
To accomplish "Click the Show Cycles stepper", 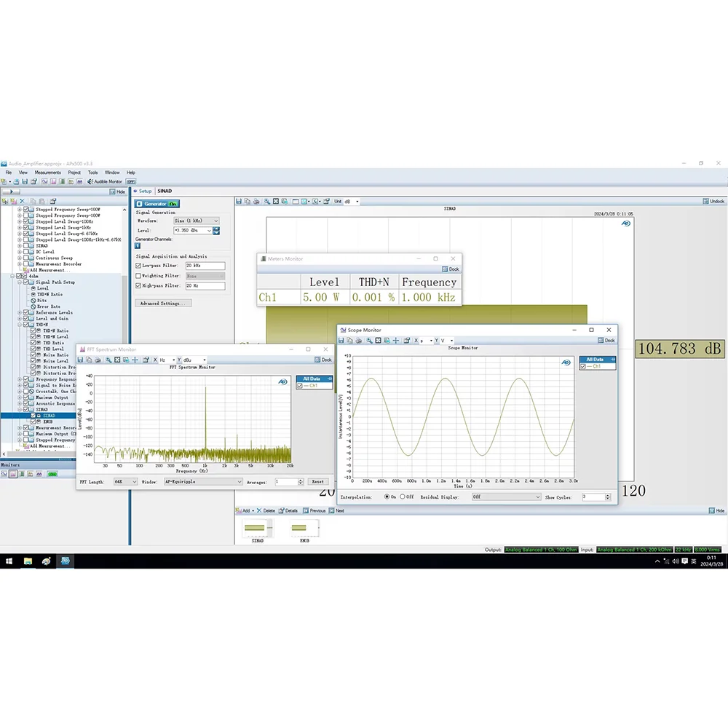I will [607, 496].
